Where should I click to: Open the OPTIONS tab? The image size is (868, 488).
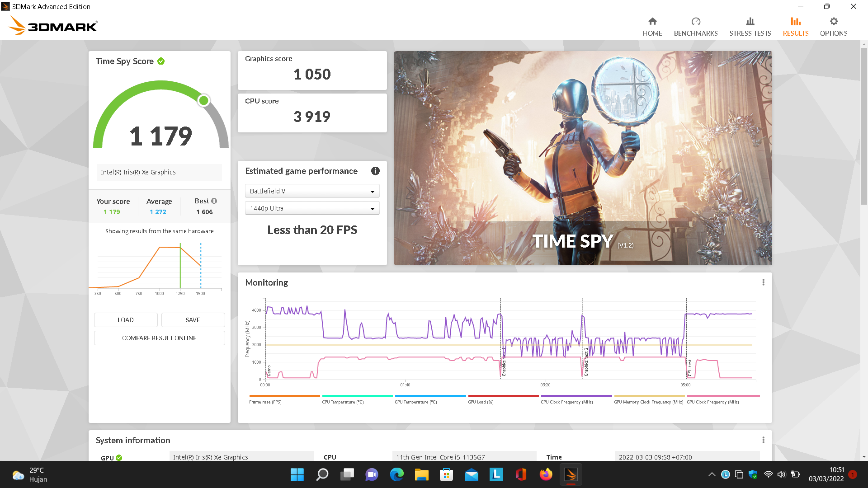click(x=834, y=27)
